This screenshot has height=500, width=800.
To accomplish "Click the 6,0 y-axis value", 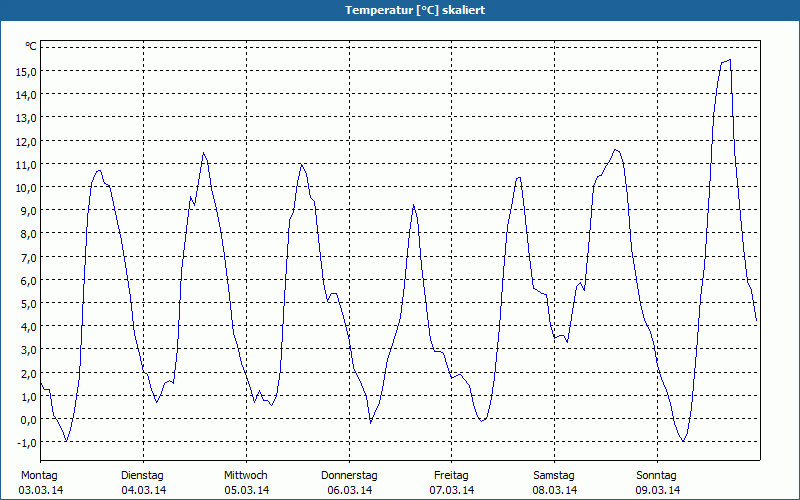I will coord(29,281).
